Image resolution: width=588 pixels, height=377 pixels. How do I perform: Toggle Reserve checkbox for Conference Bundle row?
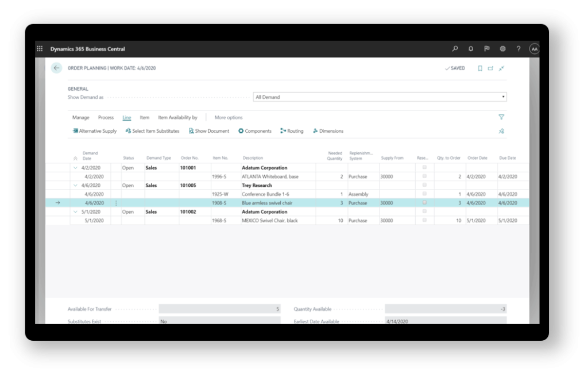tap(424, 194)
